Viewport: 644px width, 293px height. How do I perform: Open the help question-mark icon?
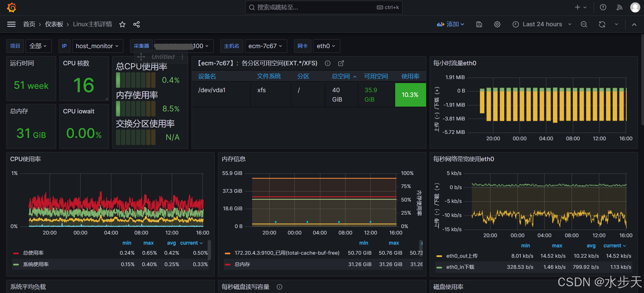[x=603, y=7]
